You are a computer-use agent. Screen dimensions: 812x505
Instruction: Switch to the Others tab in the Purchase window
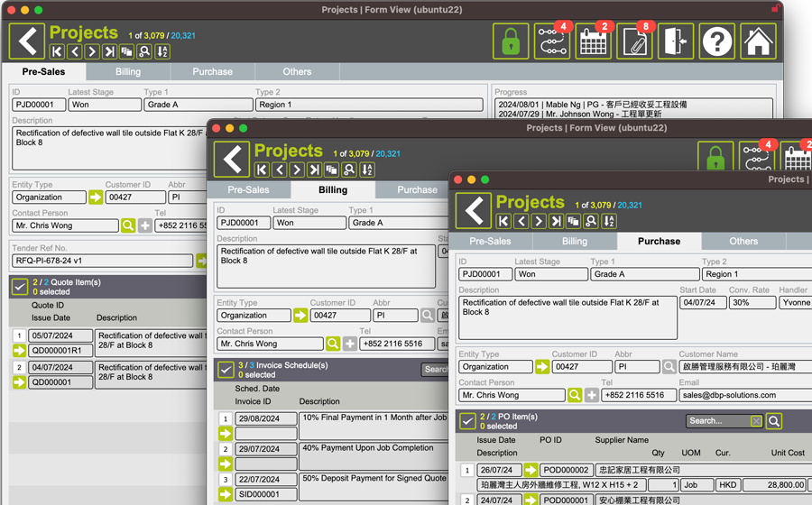[x=743, y=242]
